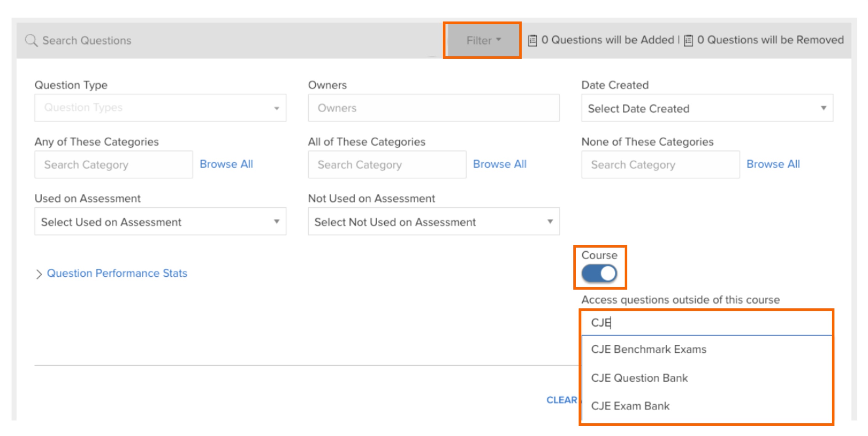Click Browse All beside Any of These Categories

227,164
